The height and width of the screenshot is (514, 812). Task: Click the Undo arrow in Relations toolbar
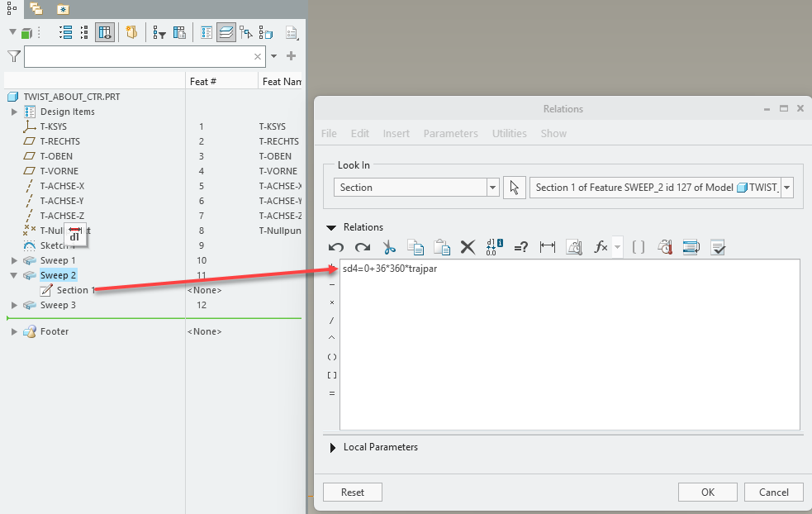pos(336,246)
